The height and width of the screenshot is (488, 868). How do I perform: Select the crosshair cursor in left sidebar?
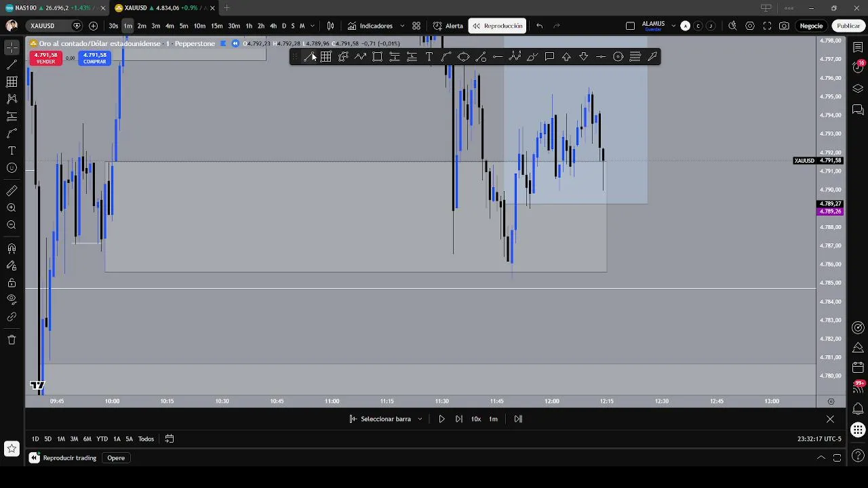[x=12, y=47]
